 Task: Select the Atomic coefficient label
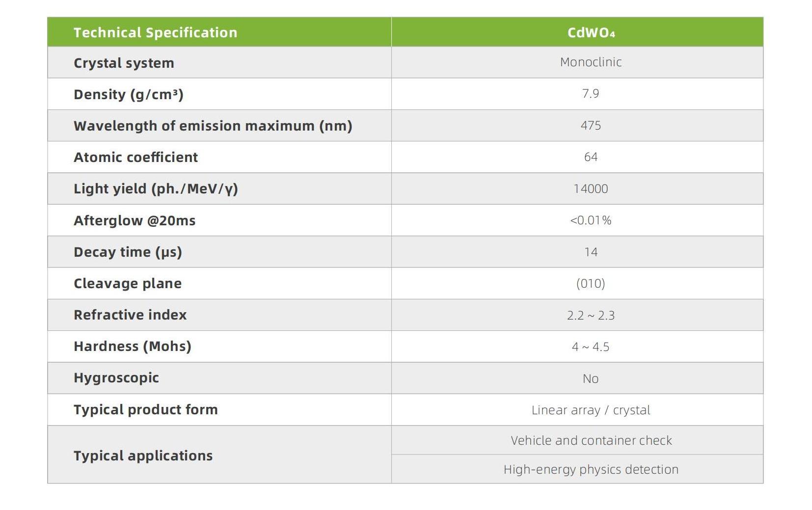135,157
